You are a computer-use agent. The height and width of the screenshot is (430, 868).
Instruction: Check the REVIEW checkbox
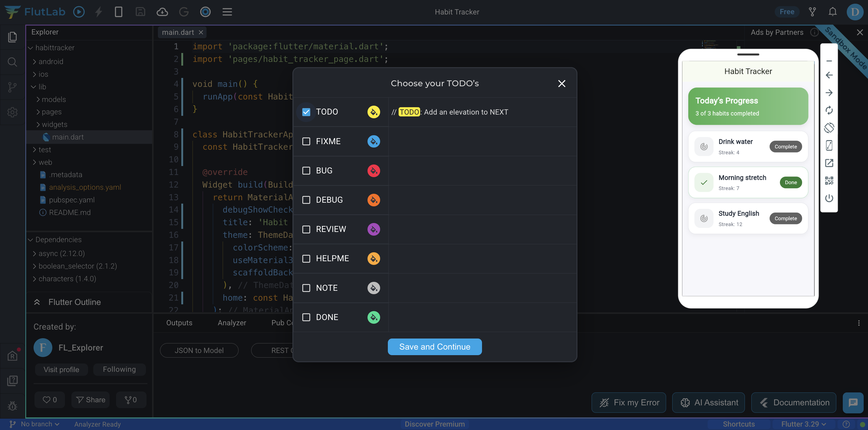(x=306, y=229)
